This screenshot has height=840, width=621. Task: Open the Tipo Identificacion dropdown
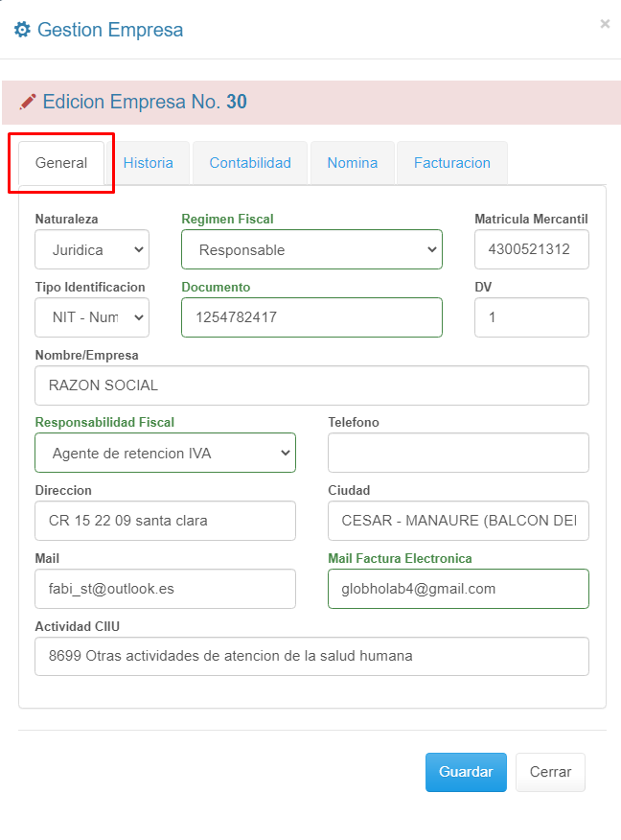92,317
